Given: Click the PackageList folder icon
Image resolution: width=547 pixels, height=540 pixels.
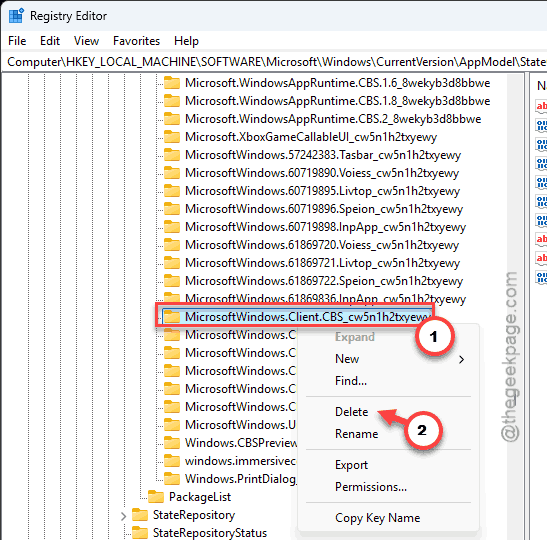Looking at the screenshot, I should point(156,497).
